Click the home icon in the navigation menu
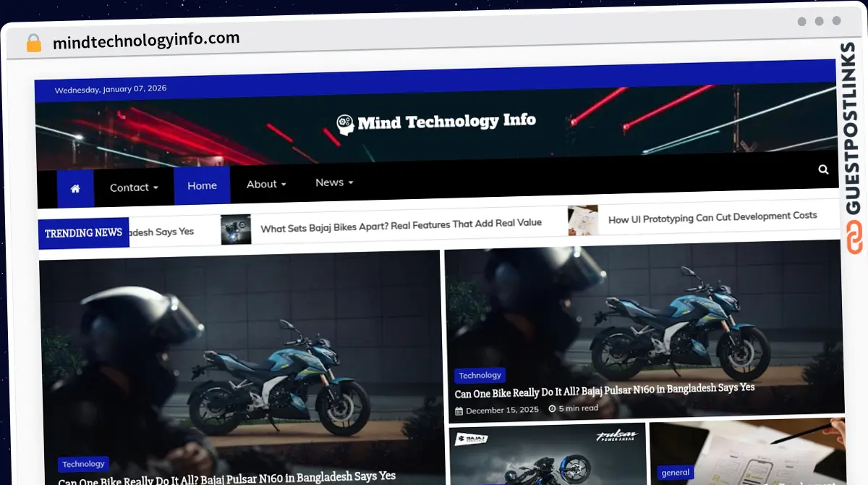Image resolution: width=868 pixels, height=485 pixels. 75,188
